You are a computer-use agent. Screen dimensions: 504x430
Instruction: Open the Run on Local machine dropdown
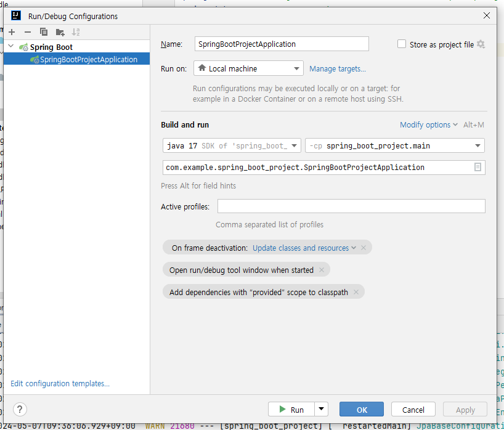[x=248, y=68]
